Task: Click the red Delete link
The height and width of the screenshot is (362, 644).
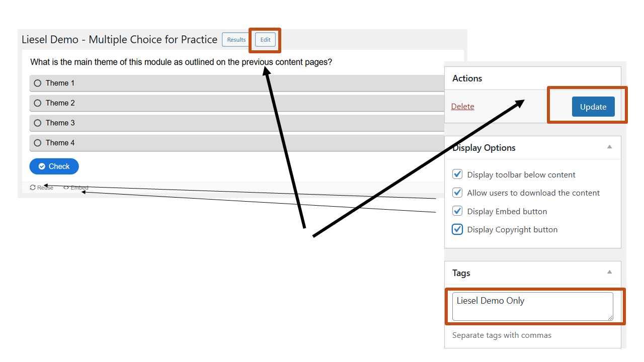Action: click(463, 107)
